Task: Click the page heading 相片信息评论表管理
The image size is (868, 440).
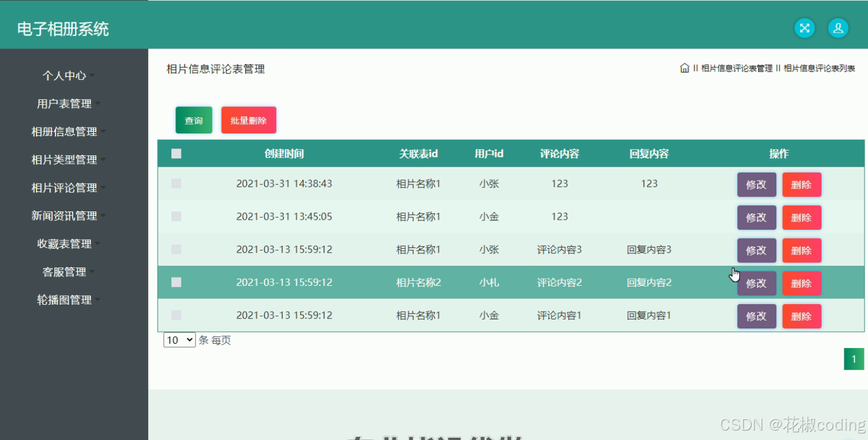Action: (216, 69)
